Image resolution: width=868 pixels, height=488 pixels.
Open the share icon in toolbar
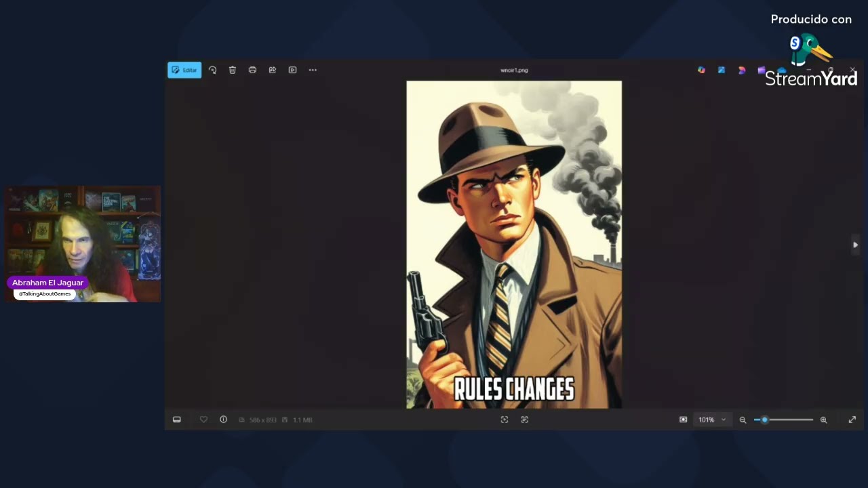(273, 70)
